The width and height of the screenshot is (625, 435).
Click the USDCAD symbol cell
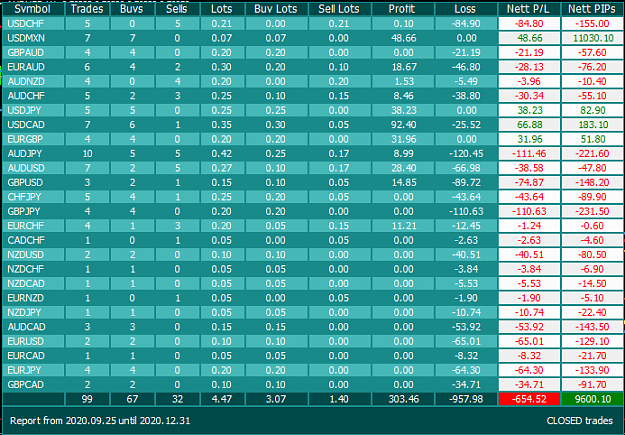point(33,125)
